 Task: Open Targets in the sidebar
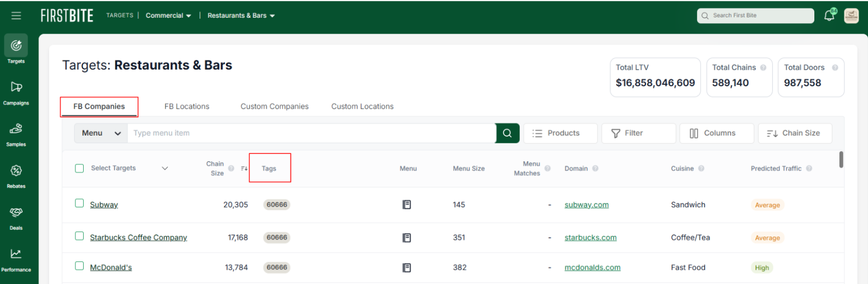pos(16,50)
